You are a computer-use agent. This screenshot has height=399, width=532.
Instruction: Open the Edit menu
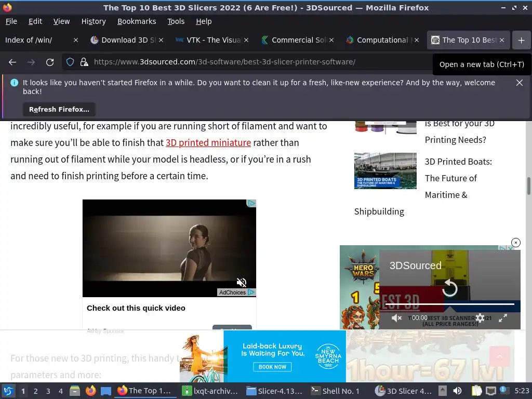[35, 21]
